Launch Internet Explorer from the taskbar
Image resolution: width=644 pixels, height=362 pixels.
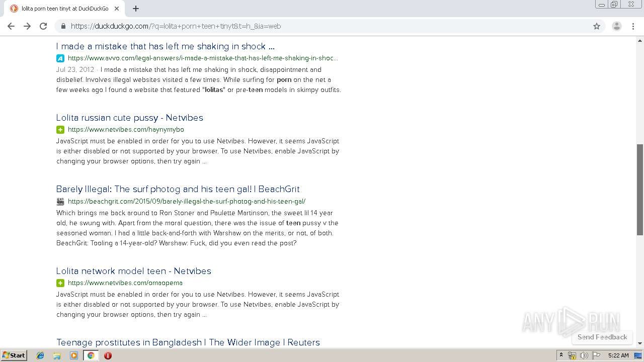[x=40, y=355]
